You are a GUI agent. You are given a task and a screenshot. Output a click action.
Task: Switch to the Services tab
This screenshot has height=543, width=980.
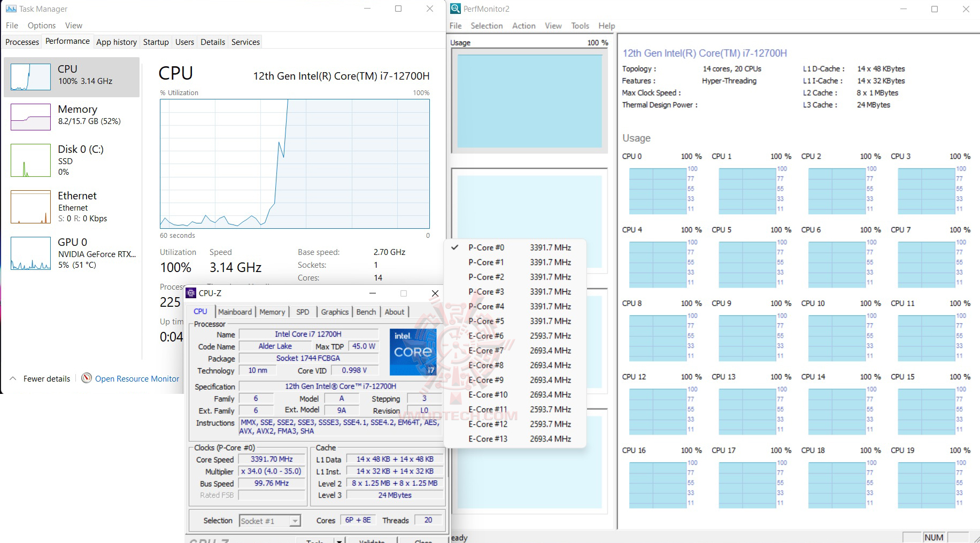246,42
